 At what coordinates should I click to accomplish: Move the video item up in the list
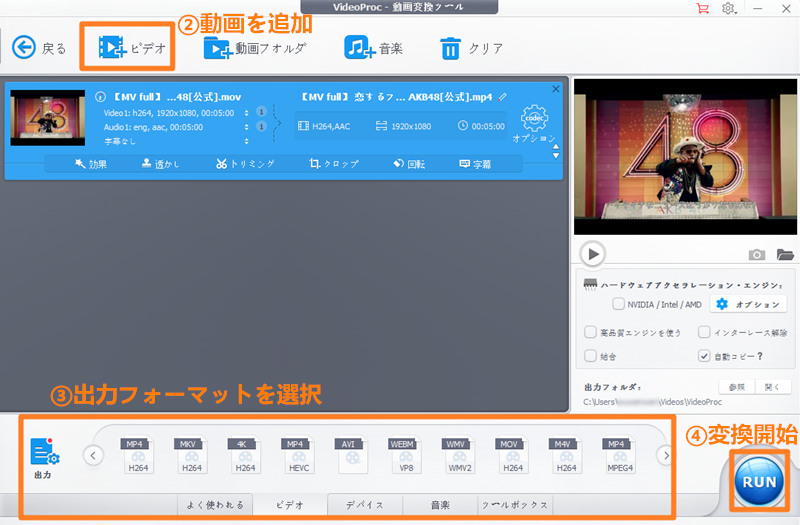[x=556, y=147]
